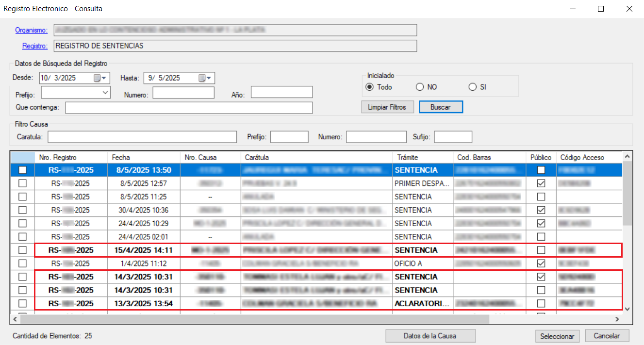
Task: Select the Todo radio option
Action: tap(370, 87)
